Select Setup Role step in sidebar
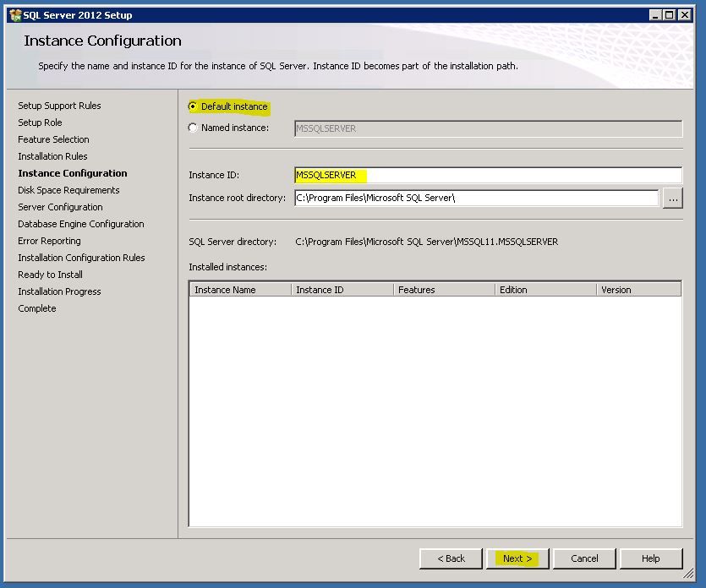The image size is (706, 588). pyautogui.click(x=40, y=122)
